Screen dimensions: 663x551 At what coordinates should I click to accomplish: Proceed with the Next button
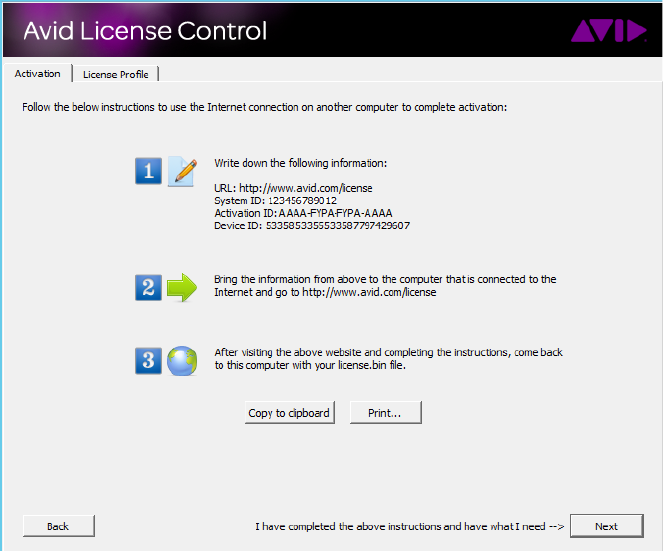(606, 526)
